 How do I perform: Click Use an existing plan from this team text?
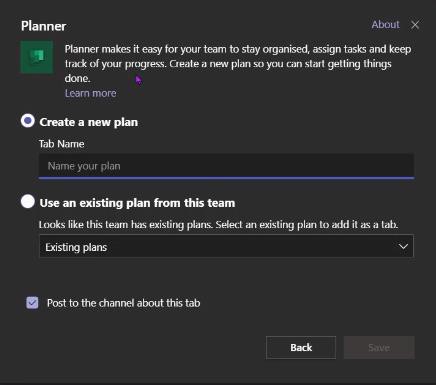pyautogui.click(x=137, y=203)
